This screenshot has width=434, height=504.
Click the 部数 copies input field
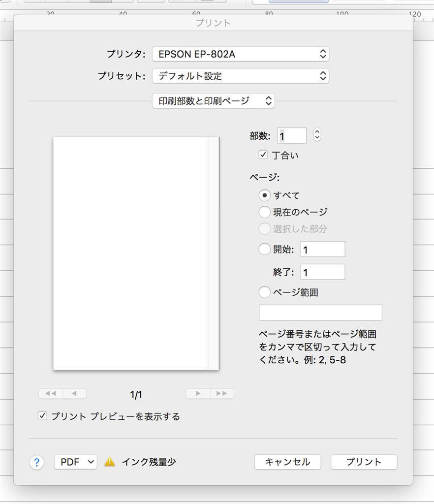292,136
